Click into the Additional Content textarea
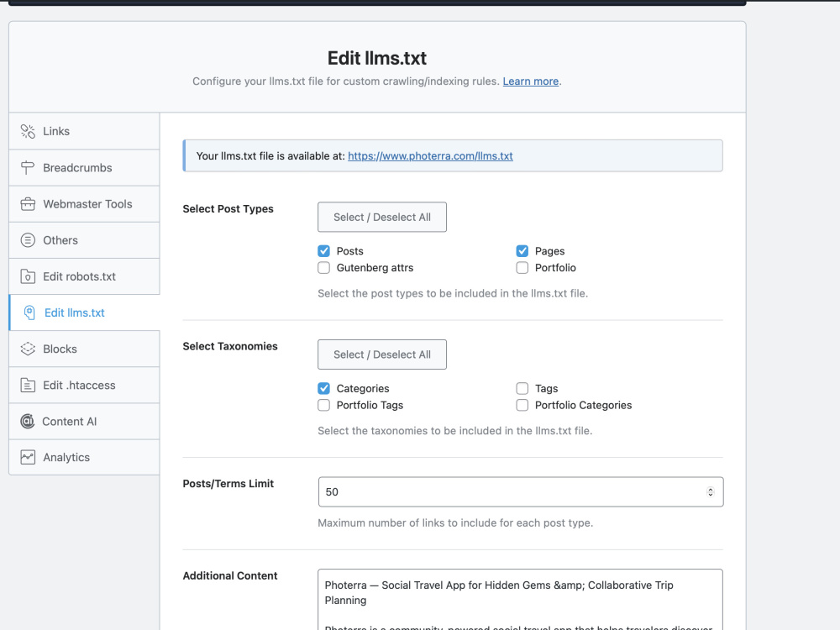This screenshot has width=840, height=630. click(520, 600)
